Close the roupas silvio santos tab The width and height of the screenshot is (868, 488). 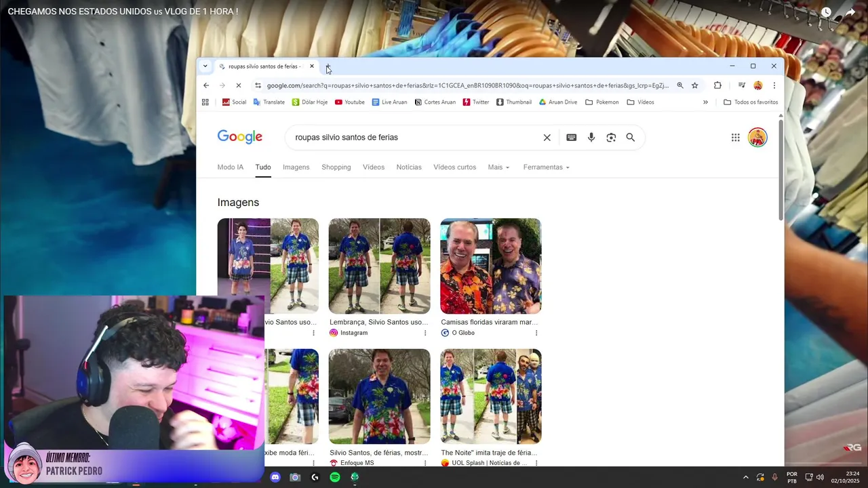coord(312,66)
